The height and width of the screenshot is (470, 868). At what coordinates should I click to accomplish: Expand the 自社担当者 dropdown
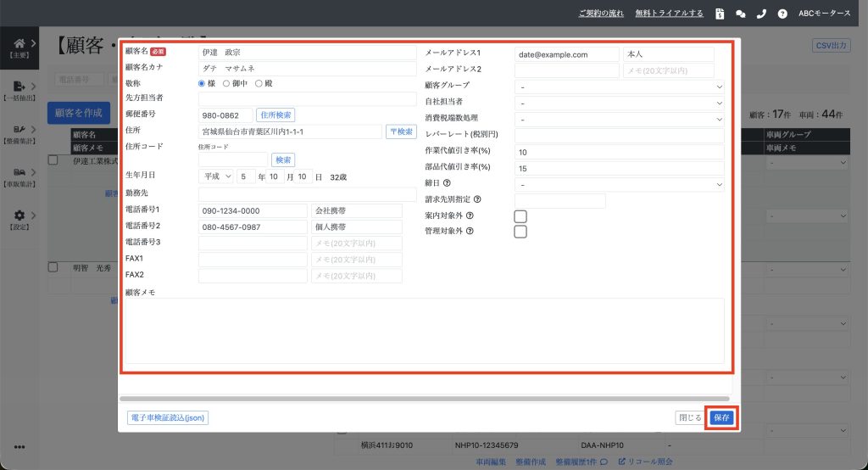coord(619,102)
